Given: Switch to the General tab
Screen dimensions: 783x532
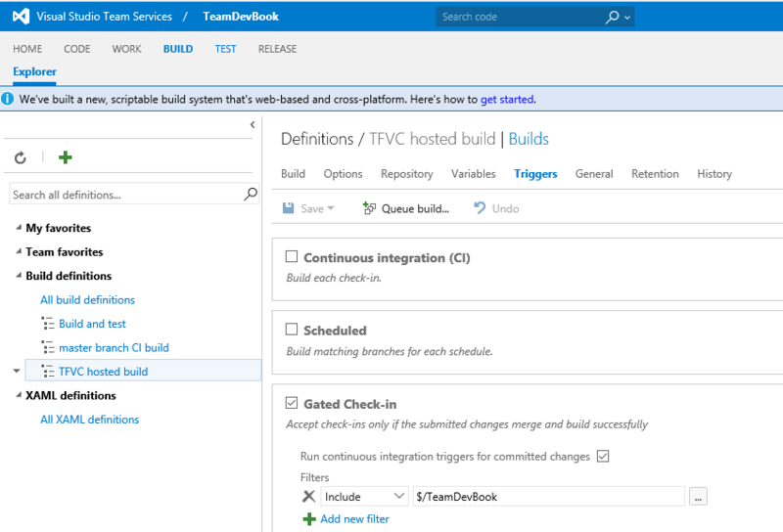Looking at the screenshot, I should (594, 174).
